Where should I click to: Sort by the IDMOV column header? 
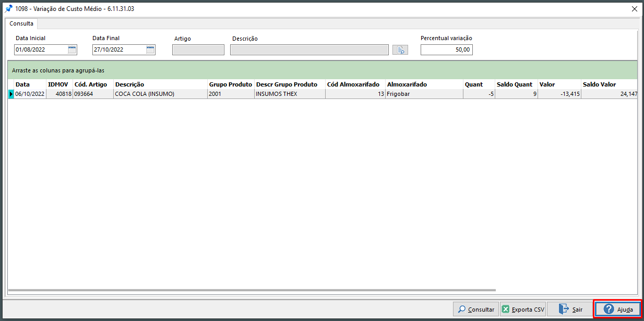point(59,84)
